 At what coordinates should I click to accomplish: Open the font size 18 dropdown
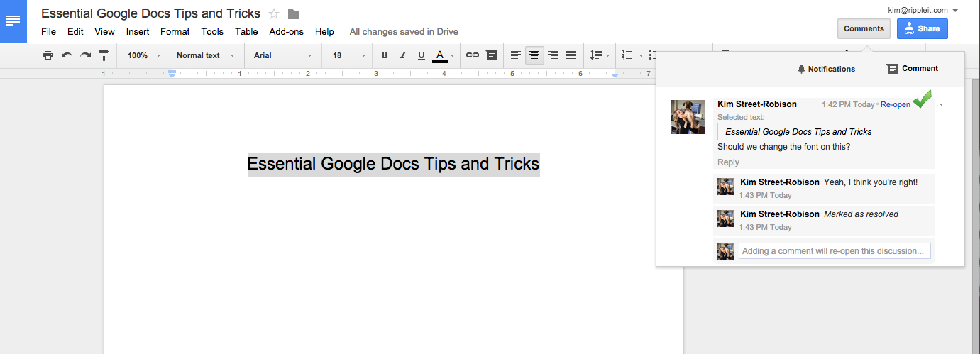coord(348,55)
